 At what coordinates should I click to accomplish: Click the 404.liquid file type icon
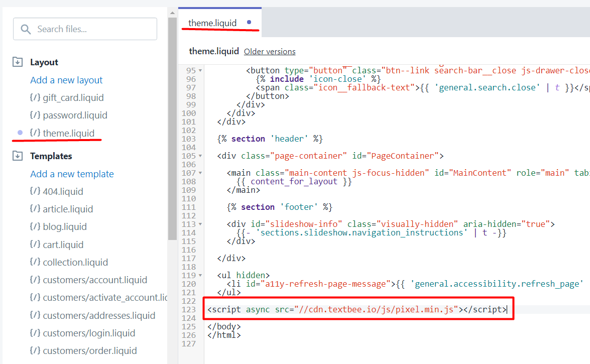pyautogui.click(x=35, y=191)
